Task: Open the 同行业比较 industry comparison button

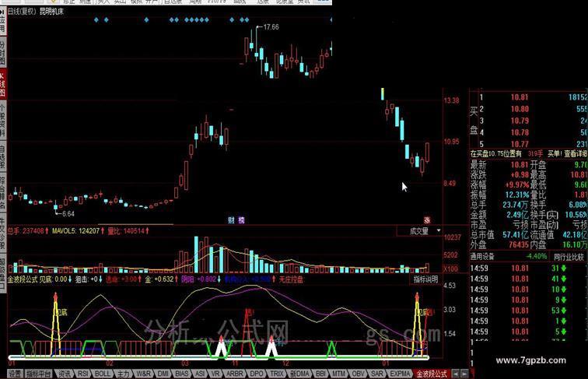Action: click(x=569, y=257)
